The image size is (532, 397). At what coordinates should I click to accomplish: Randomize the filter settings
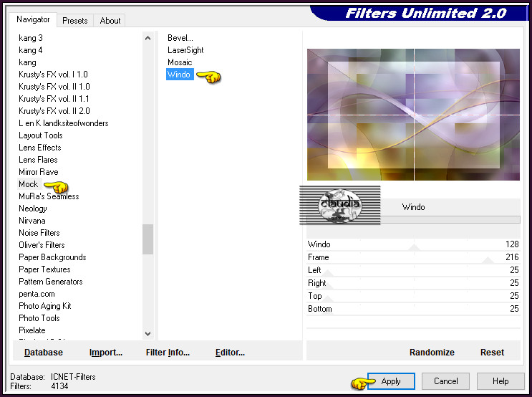tap(432, 353)
